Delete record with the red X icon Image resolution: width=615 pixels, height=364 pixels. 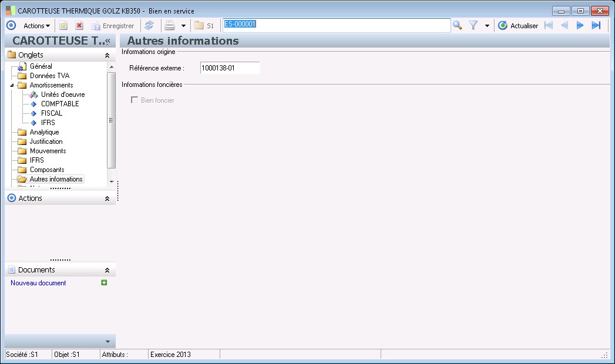(79, 25)
